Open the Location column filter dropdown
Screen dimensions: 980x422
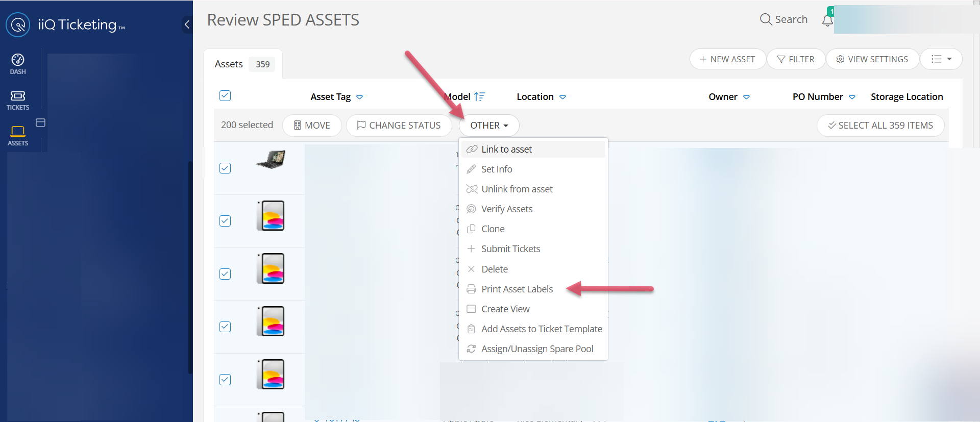pos(562,97)
